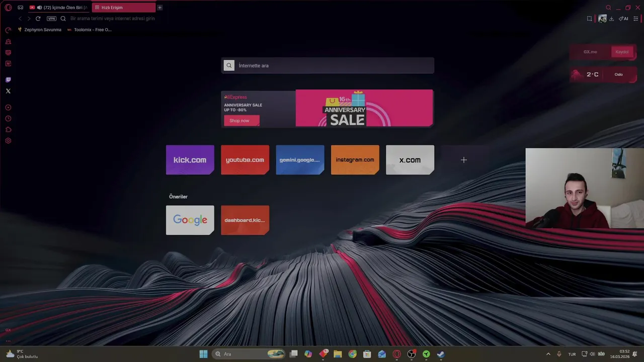
Task: Open the dashboard.kic... suggestion tile
Action: [245, 220]
